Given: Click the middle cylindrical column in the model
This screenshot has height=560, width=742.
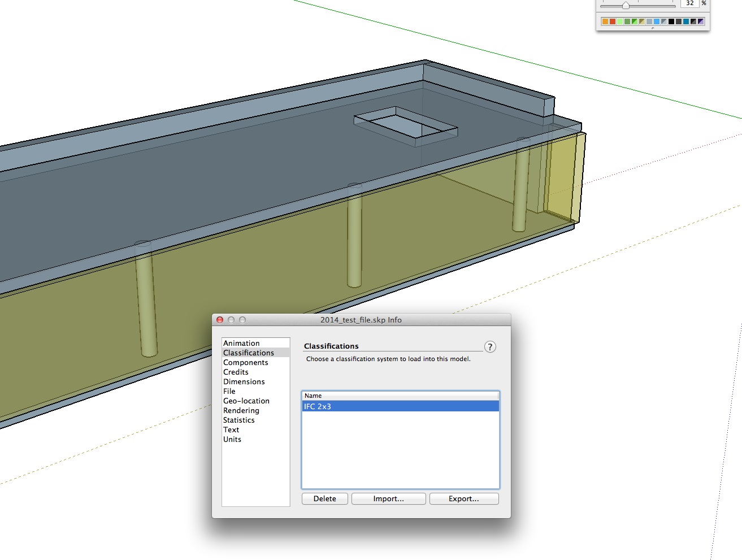Looking at the screenshot, I should (x=354, y=235).
